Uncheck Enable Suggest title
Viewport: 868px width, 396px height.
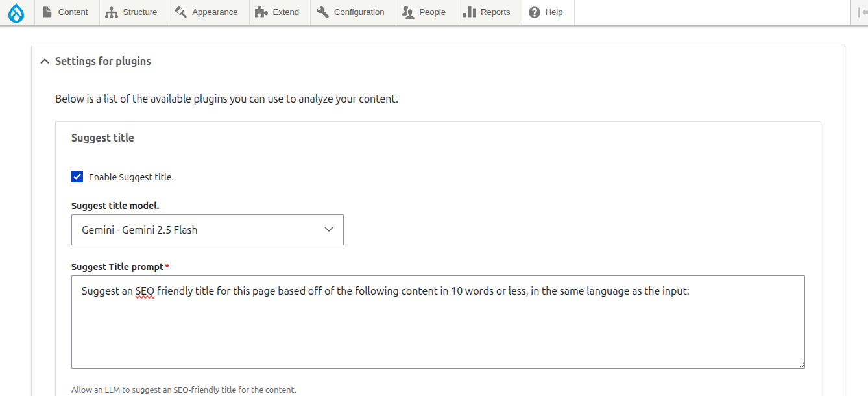[77, 176]
